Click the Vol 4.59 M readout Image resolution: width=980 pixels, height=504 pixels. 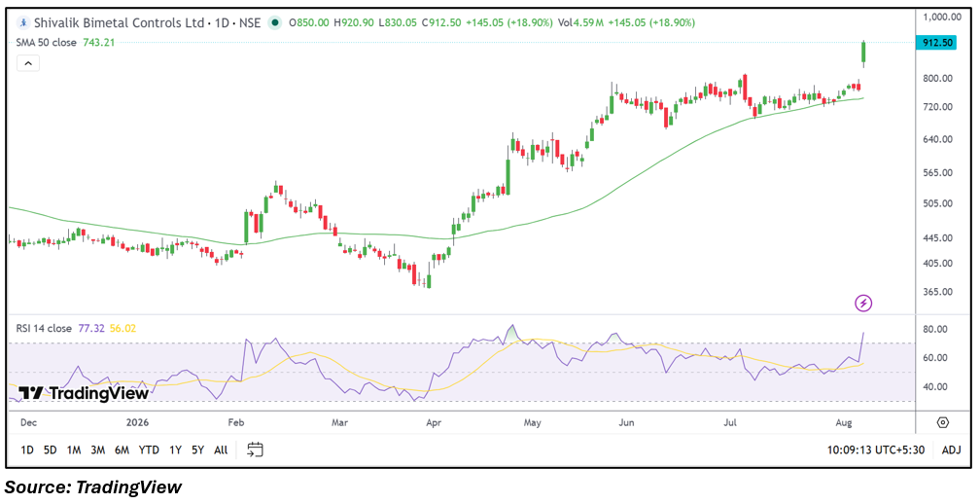(580, 23)
